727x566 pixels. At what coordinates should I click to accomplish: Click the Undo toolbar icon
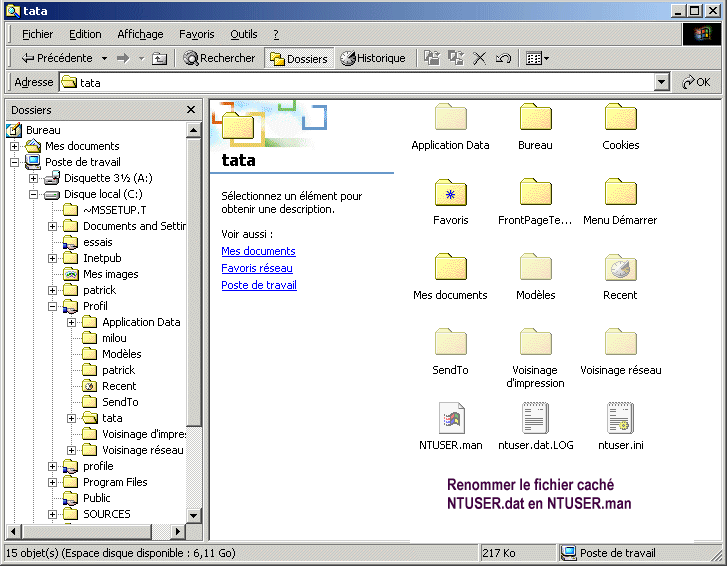click(x=503, y=58)
